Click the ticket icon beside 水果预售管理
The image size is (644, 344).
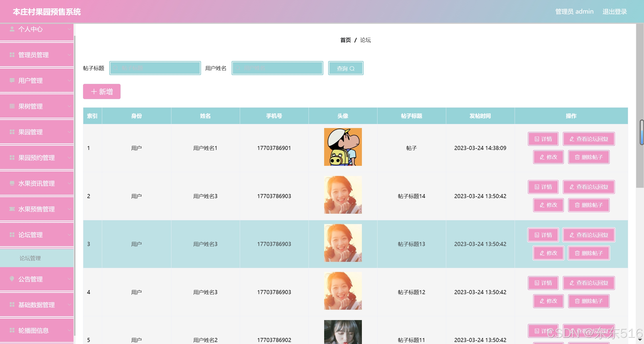click(12, 209)
